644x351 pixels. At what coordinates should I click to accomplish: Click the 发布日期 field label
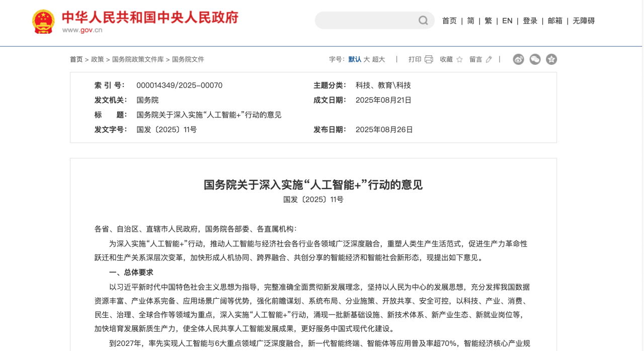click(330, 130)
